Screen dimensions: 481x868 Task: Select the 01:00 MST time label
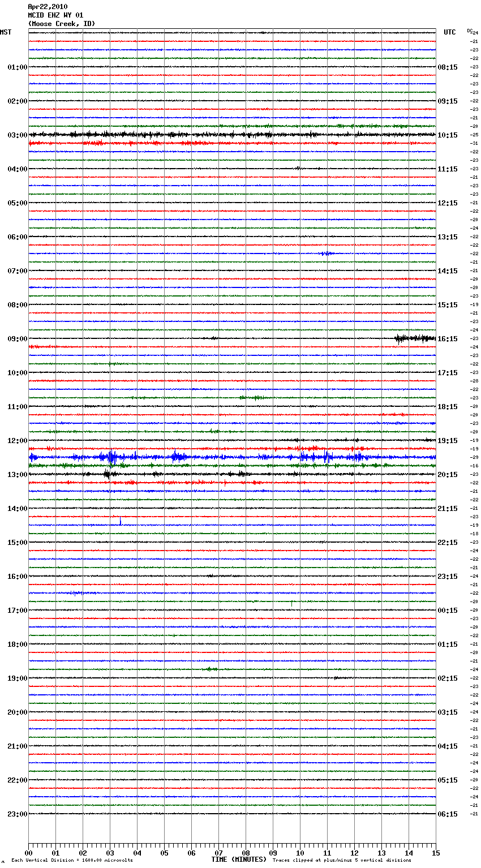[17, 67]
